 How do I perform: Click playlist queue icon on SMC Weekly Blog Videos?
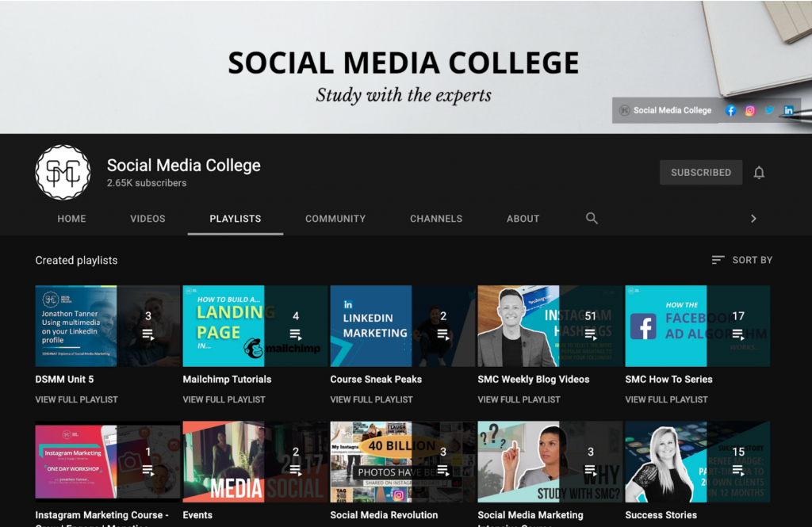(x=590, y=335)
